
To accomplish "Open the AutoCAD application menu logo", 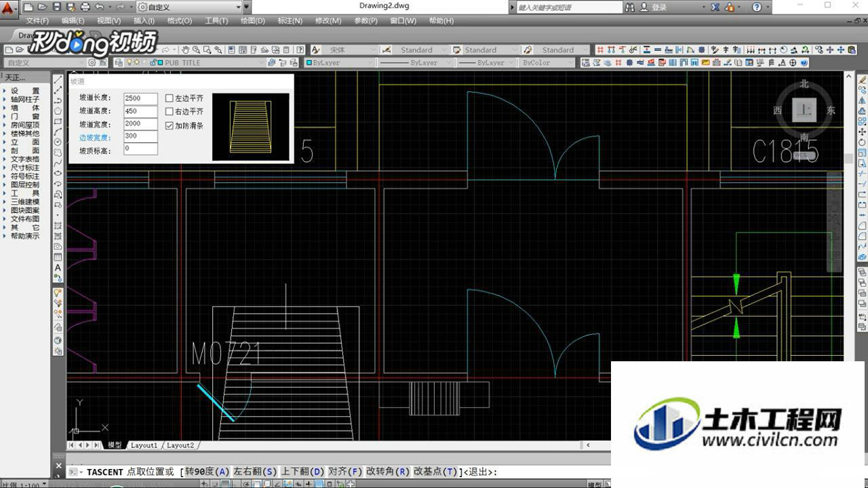I will pos(9,9).
